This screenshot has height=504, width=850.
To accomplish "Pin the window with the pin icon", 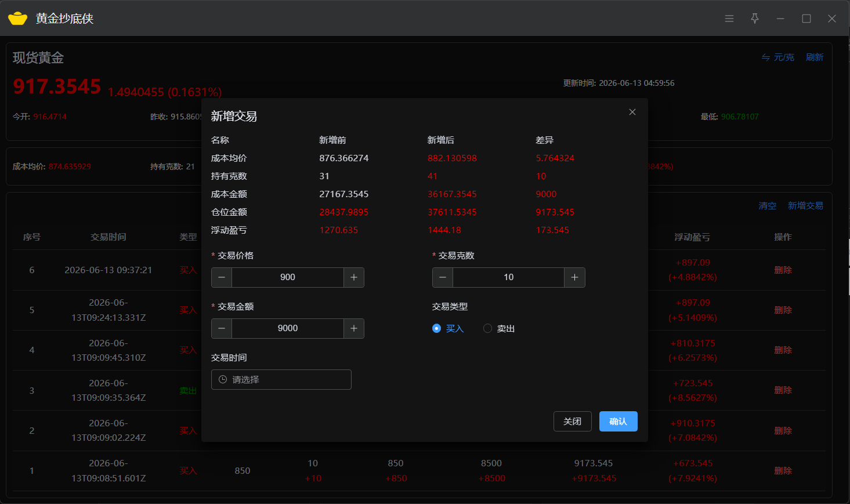I will pyautogui.click(x=755, y=19).
